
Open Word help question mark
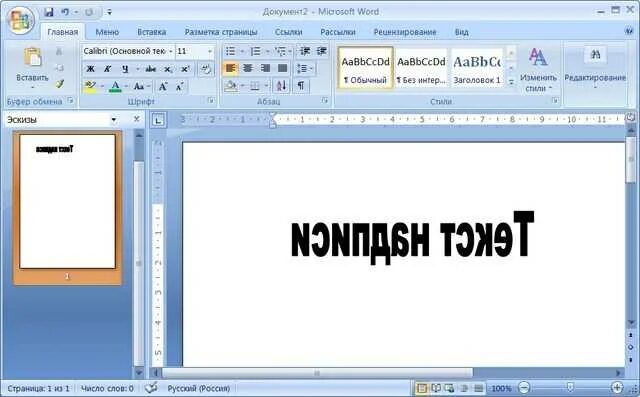tap(629, 31)
